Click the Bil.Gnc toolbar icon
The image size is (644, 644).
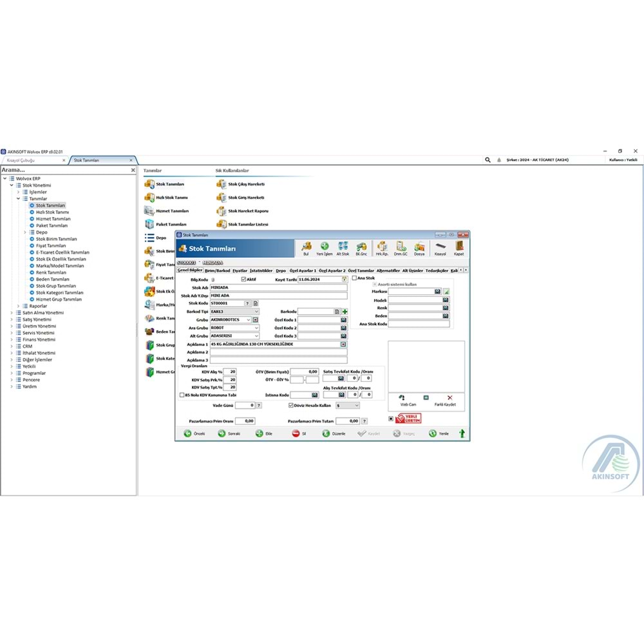(361, 248)
